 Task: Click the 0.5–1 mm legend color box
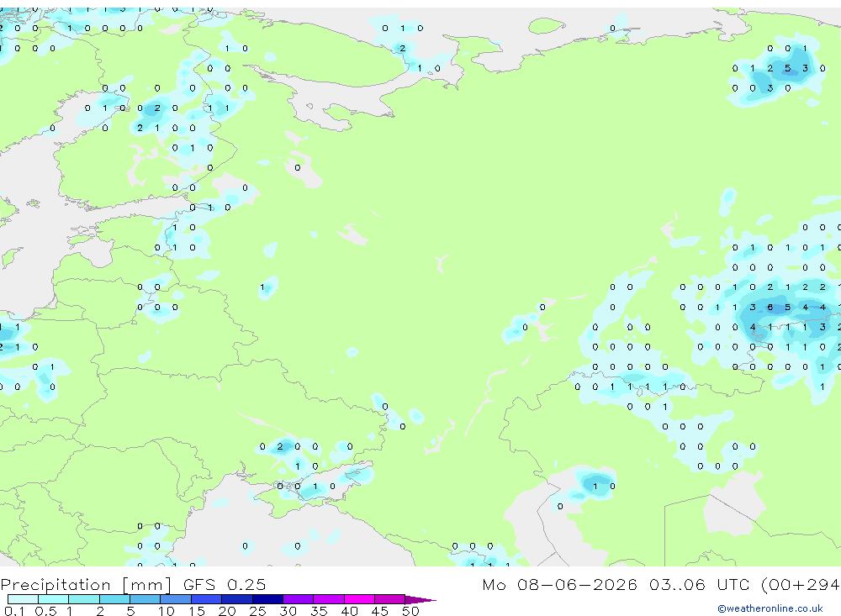[x=54, y=599]
